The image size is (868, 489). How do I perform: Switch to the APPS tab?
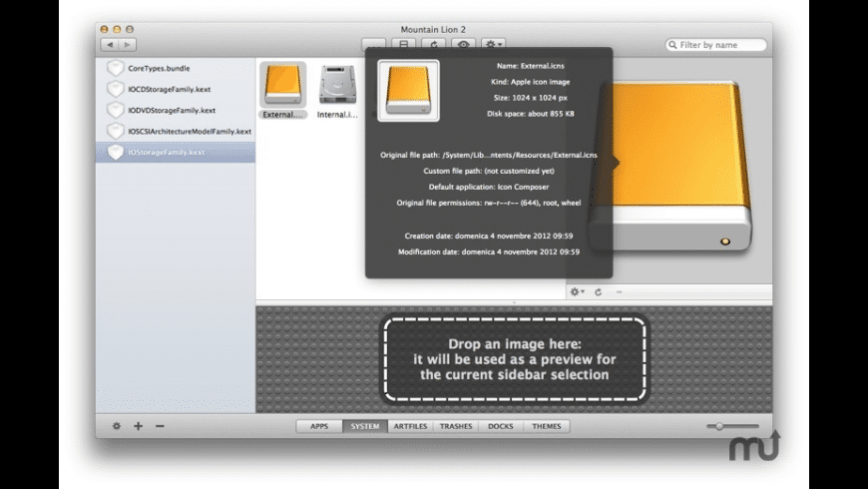click(319, 426)
